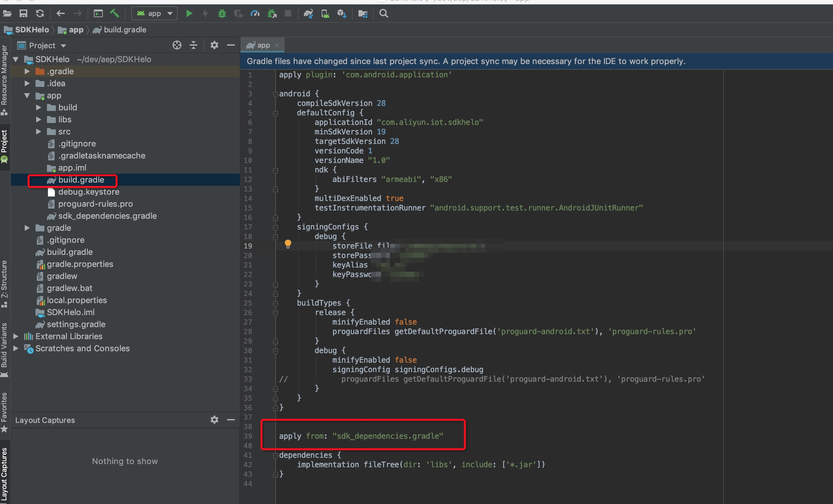This screenshot has width=833, height=504.
Task: Close the app editor tab
Action: pyautogui.click(x=277, y=45)
